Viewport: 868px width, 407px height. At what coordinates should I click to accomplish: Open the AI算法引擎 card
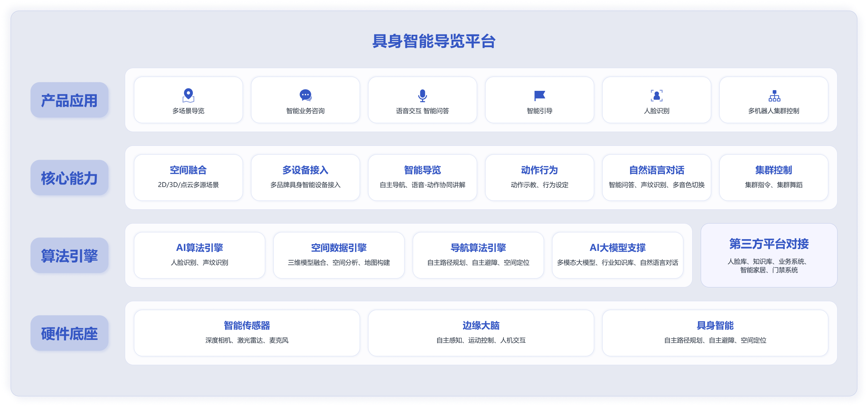click(200, 255)
